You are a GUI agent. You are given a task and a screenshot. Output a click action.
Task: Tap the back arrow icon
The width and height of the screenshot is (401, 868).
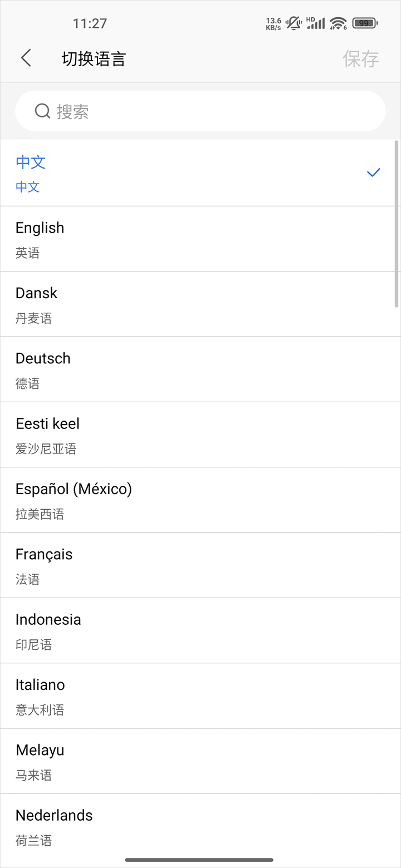[x=26, y=58]
